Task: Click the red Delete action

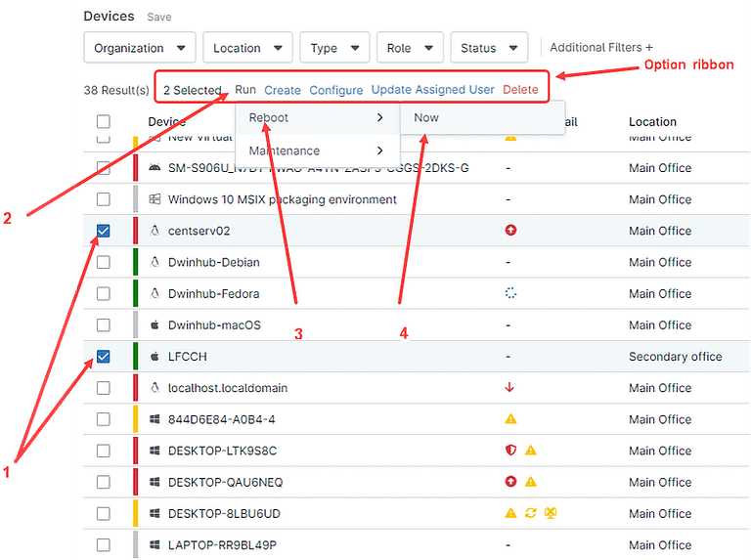Action: click(520, 90)
